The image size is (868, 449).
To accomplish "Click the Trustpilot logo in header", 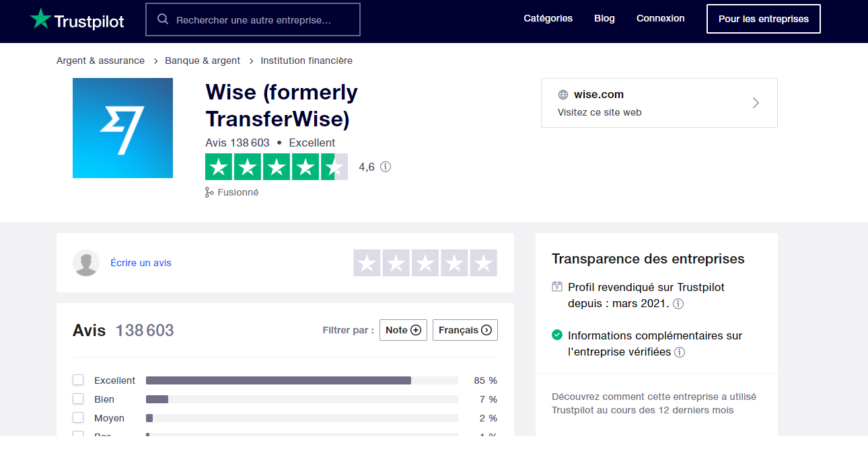I will coord(77,19).
